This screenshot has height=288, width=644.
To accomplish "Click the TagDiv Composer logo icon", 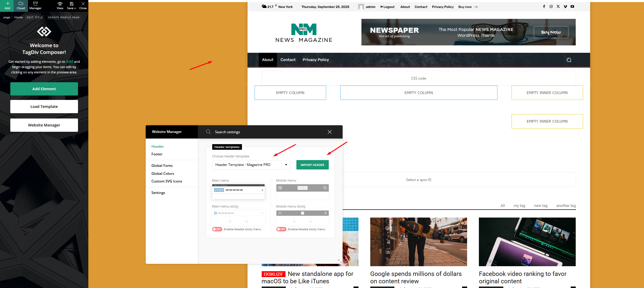I will click(x=44, y=32).
